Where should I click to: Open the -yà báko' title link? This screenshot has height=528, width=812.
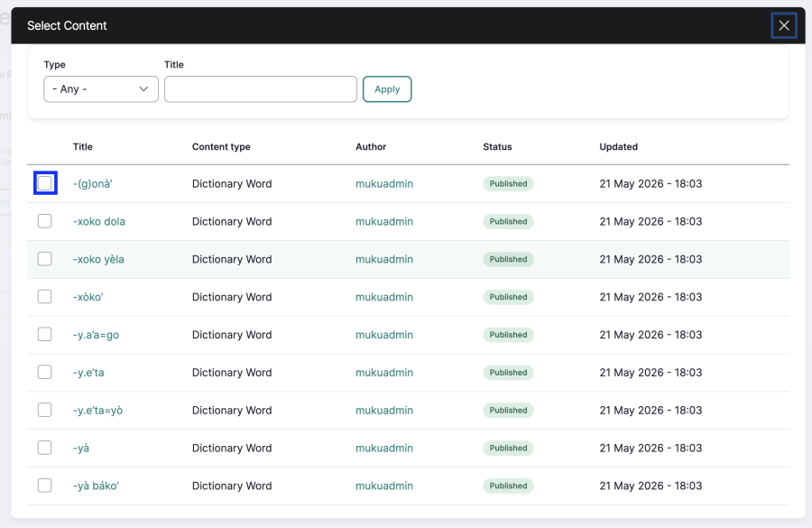click(x=96, y=486)
